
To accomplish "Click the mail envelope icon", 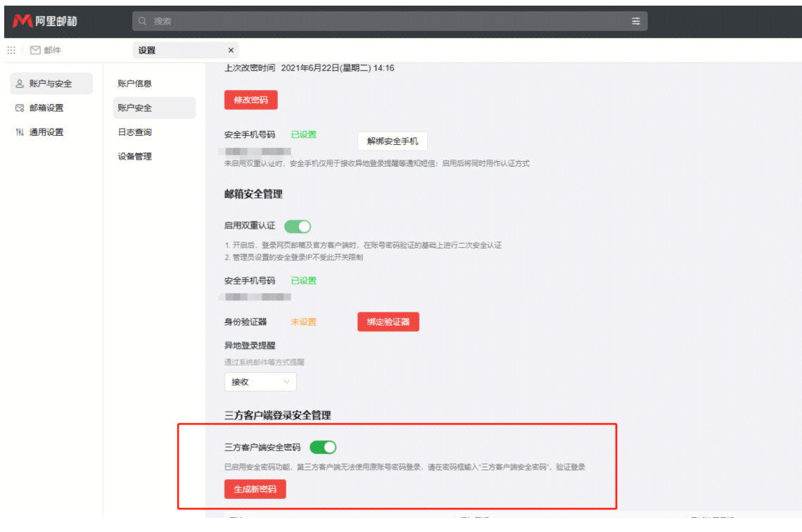I will click(x=35, y=50).
